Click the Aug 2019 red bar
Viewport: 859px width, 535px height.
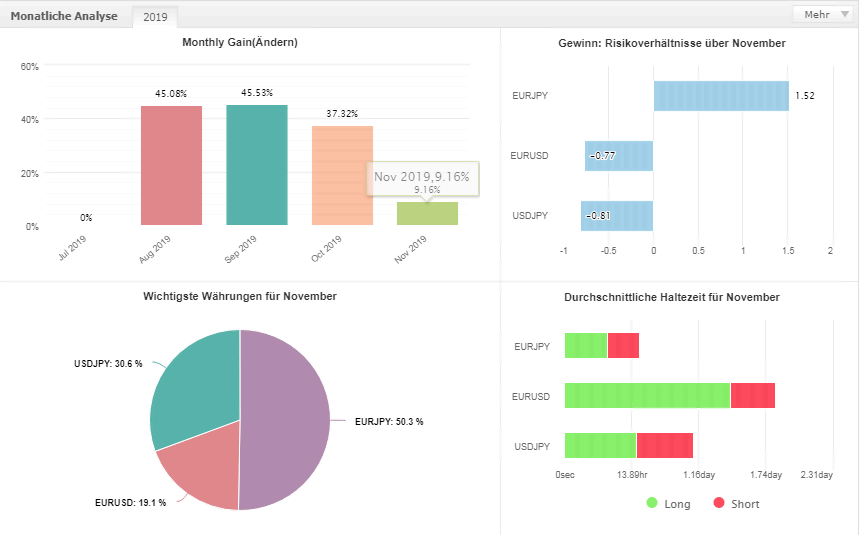point(171,165)
